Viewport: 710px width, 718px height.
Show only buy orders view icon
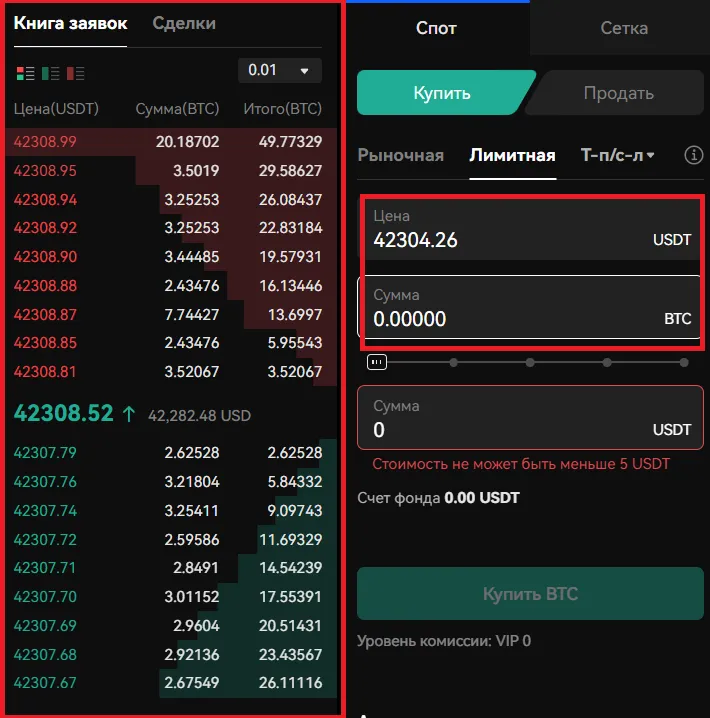[x=50, y=73]
